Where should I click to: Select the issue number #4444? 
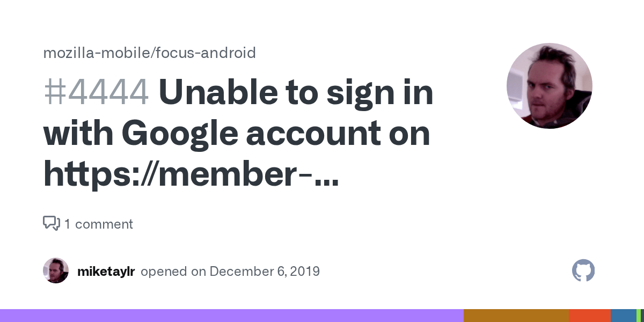96,92
